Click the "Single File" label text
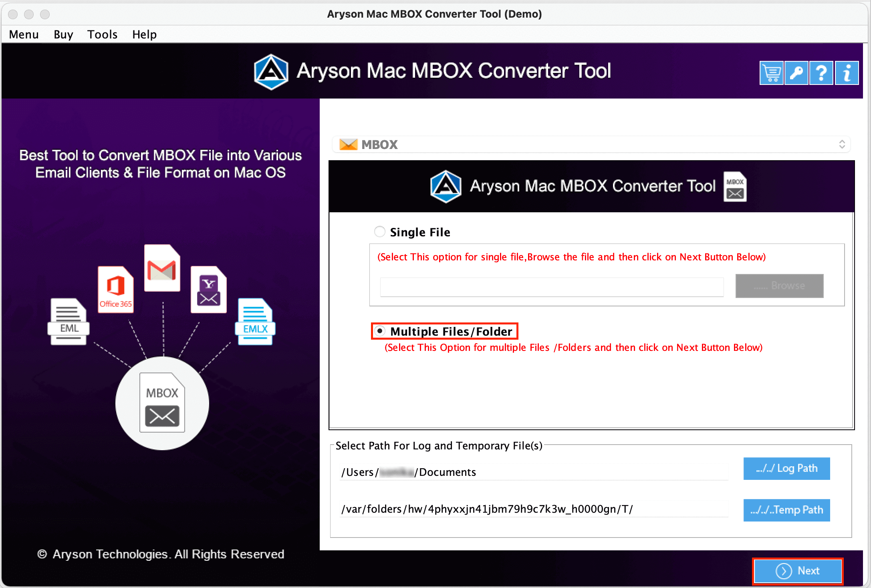871x588 pixels. tap(420, 232)
